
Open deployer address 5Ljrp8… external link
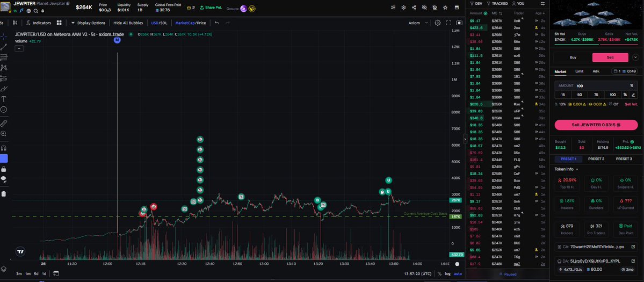point(633,261)
